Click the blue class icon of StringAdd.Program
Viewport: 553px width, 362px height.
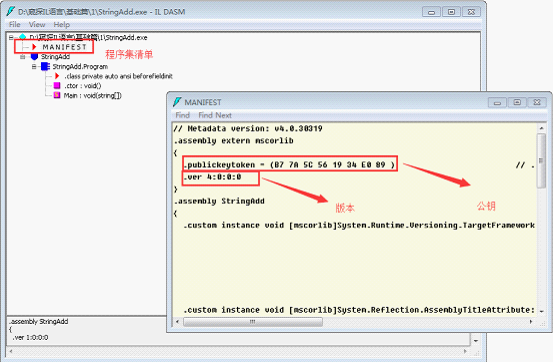point(45,66)
